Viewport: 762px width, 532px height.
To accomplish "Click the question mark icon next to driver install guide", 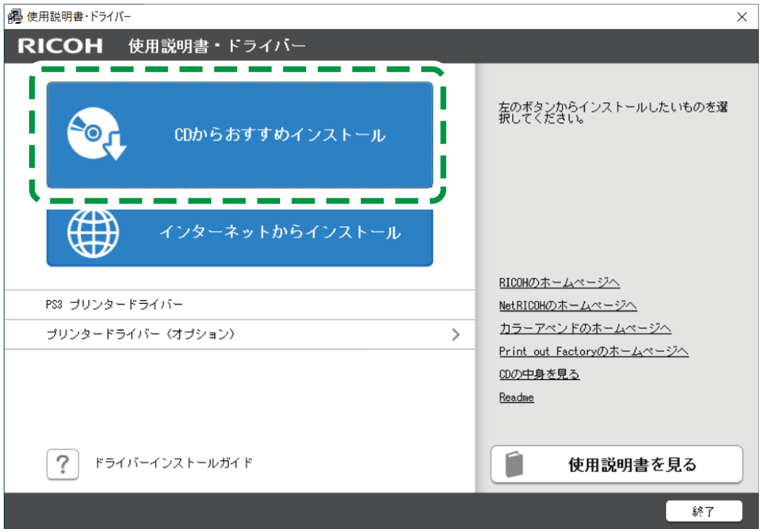I will [x=62, y=464].
